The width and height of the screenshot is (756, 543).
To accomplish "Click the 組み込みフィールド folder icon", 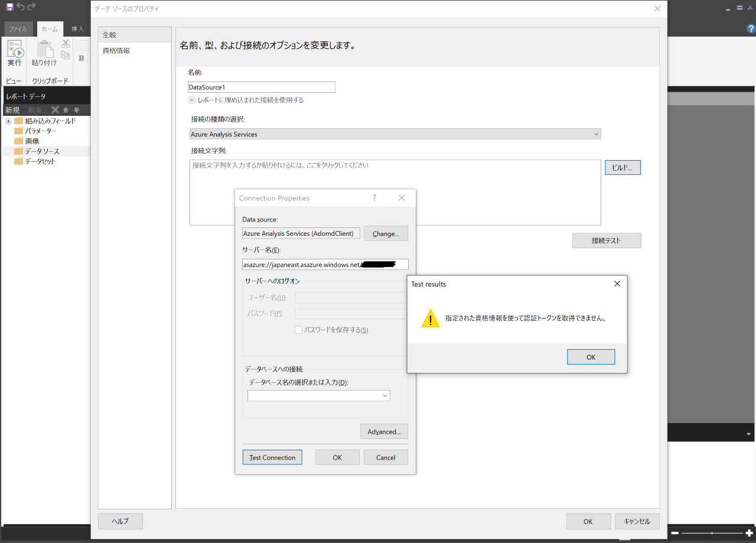I will [x=19, y=121].
